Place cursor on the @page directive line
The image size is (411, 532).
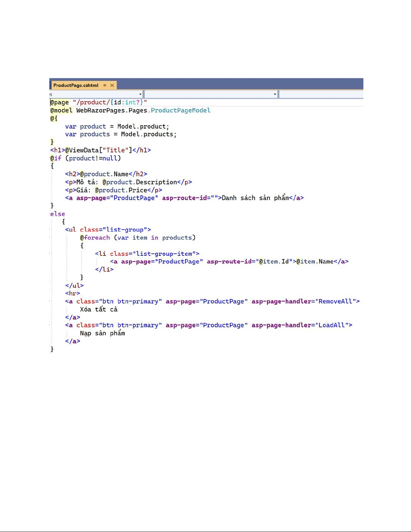[x=60, y=102]
